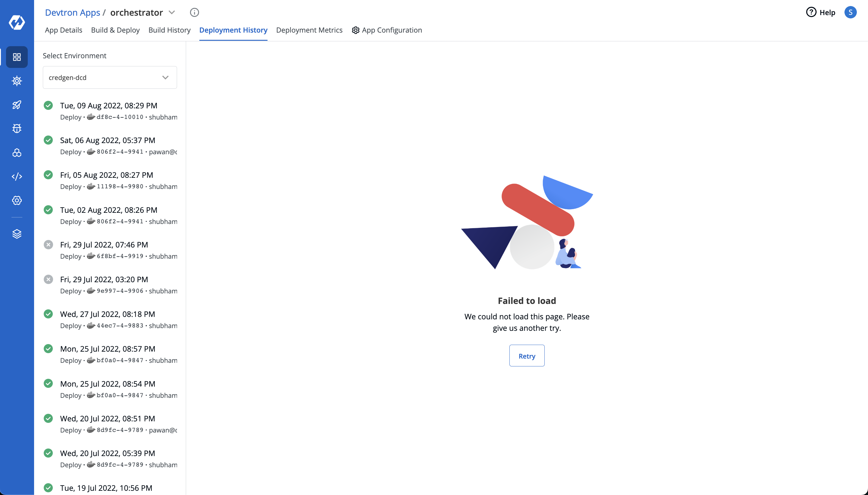Retry loading the failed page
Screen dimensions: 868x495
(527, 356)
